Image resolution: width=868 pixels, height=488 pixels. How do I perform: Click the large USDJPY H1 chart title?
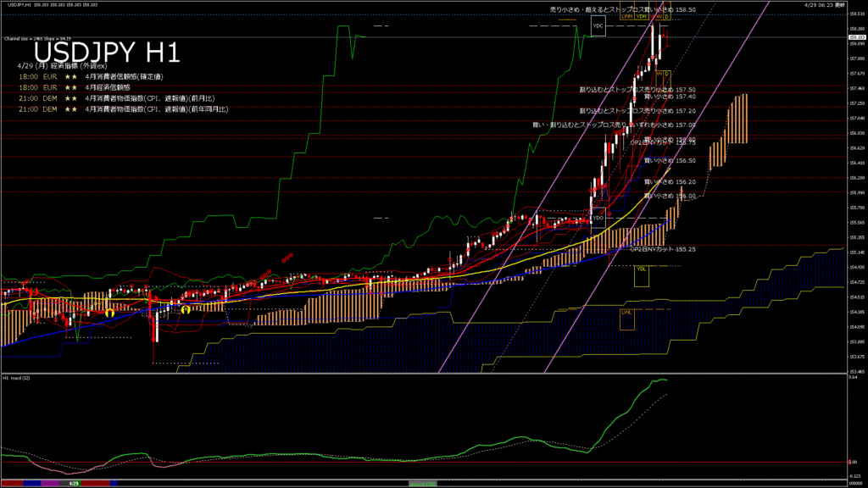[x=107, y=53]
